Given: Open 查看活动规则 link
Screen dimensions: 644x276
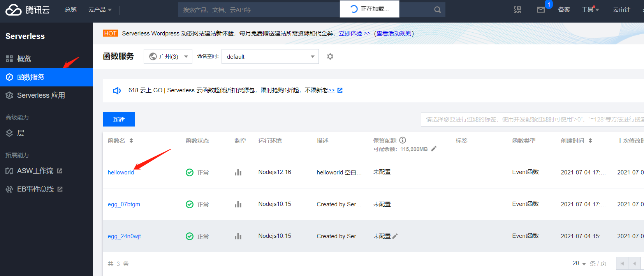Looking at the screenshot, I should (394, 33).
